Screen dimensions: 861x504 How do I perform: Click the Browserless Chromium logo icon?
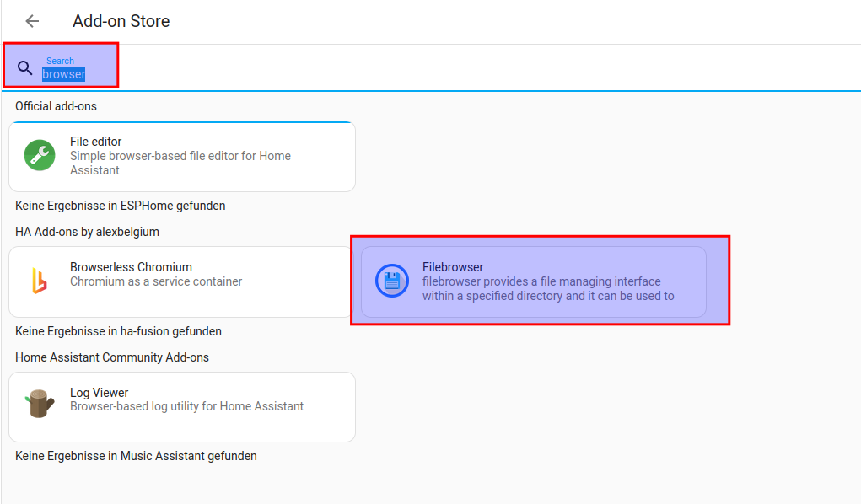coord(40,281)
